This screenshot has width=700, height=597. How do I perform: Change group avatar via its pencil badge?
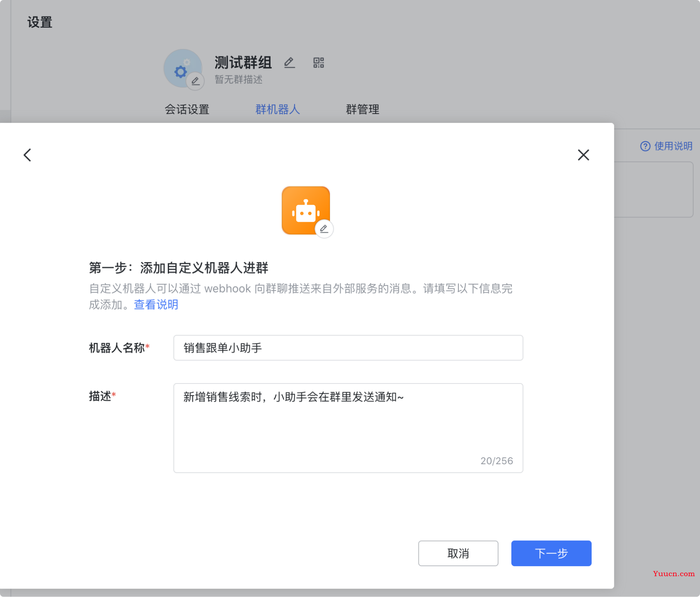(195, 81)
